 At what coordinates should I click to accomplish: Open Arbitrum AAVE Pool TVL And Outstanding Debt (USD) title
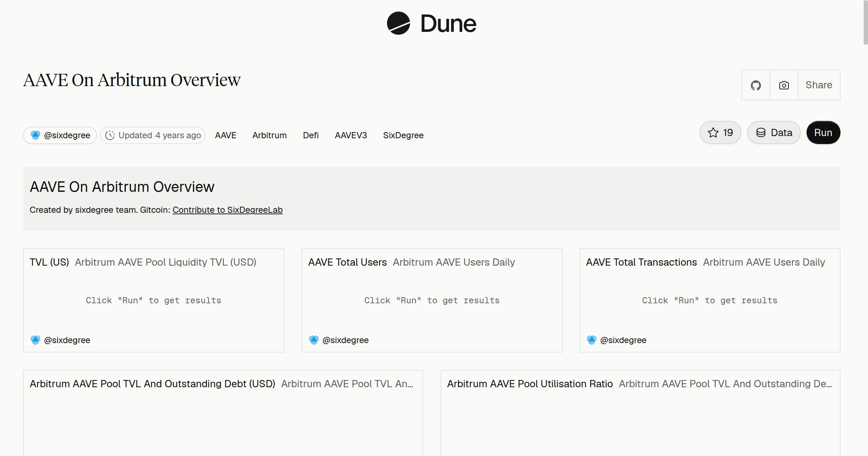point(152,384)
